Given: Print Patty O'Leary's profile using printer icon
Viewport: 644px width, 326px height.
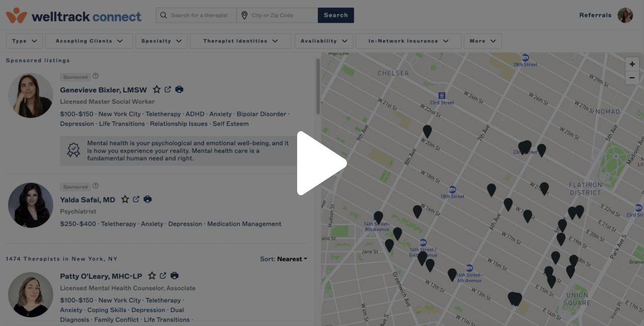Looking at the screenshot, I should [174, 276].
